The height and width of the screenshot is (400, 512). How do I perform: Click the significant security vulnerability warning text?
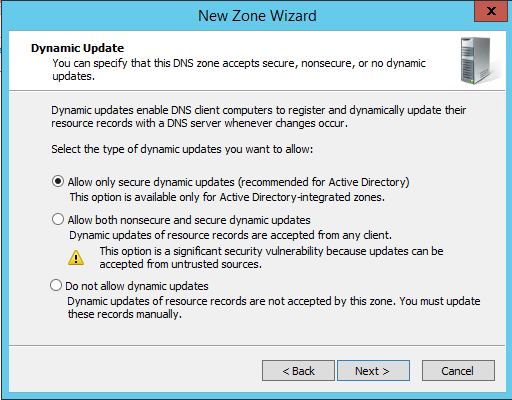tap(271, 258)
